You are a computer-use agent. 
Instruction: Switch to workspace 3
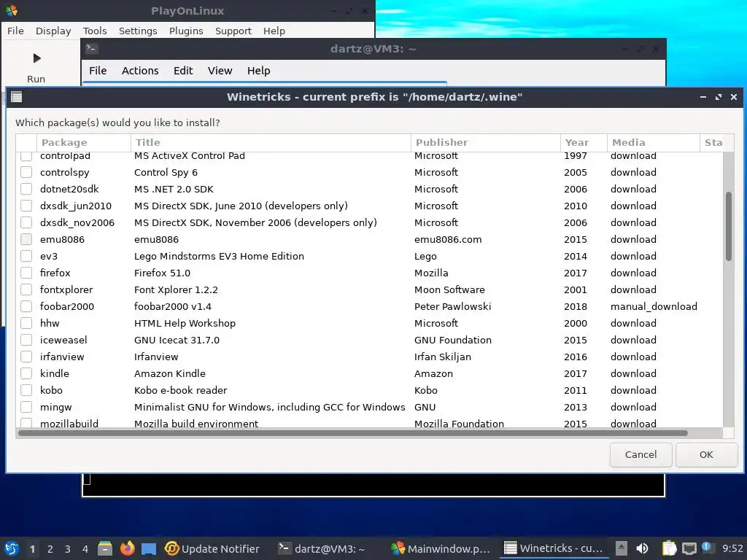[x=68, y=549]
